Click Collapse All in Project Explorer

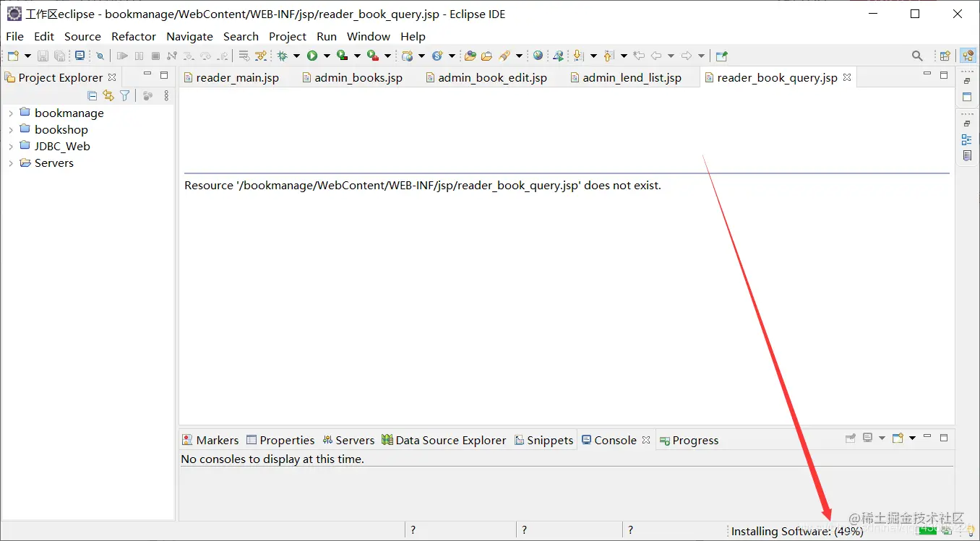(x=92, y=95)
